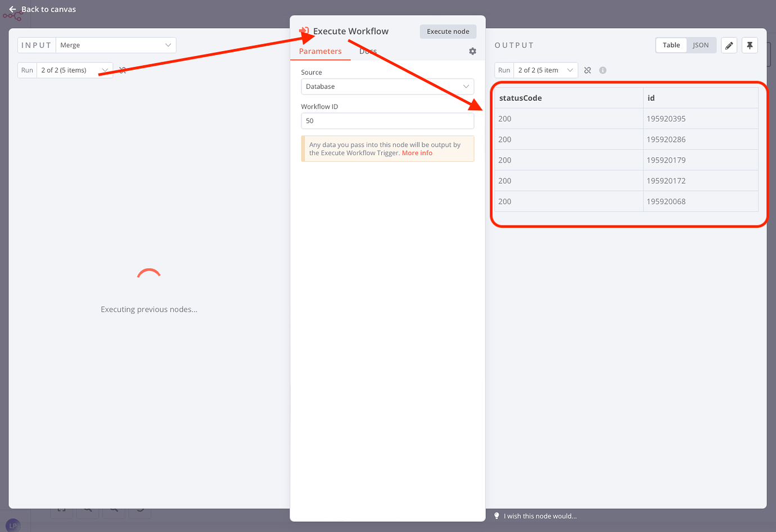Open the Merge input node dropdown
Viewport: 776px width, 532px height.
tap(115, 44)
